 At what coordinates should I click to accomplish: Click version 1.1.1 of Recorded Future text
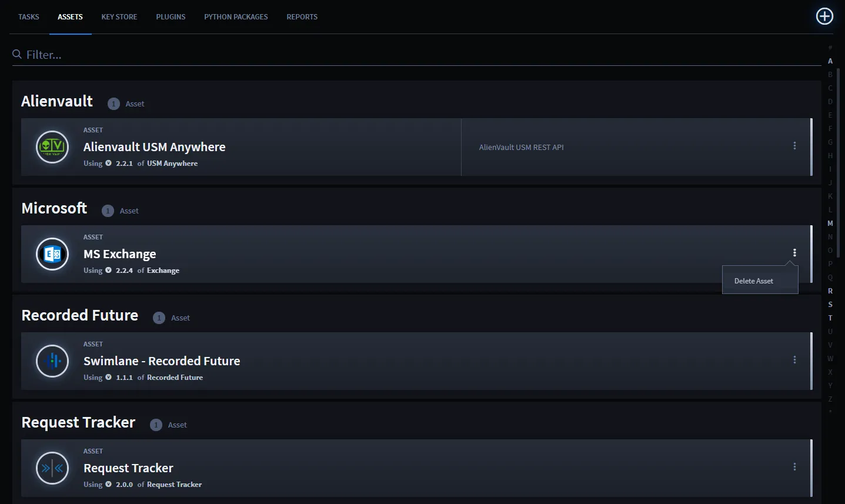[x=159, y=378]
